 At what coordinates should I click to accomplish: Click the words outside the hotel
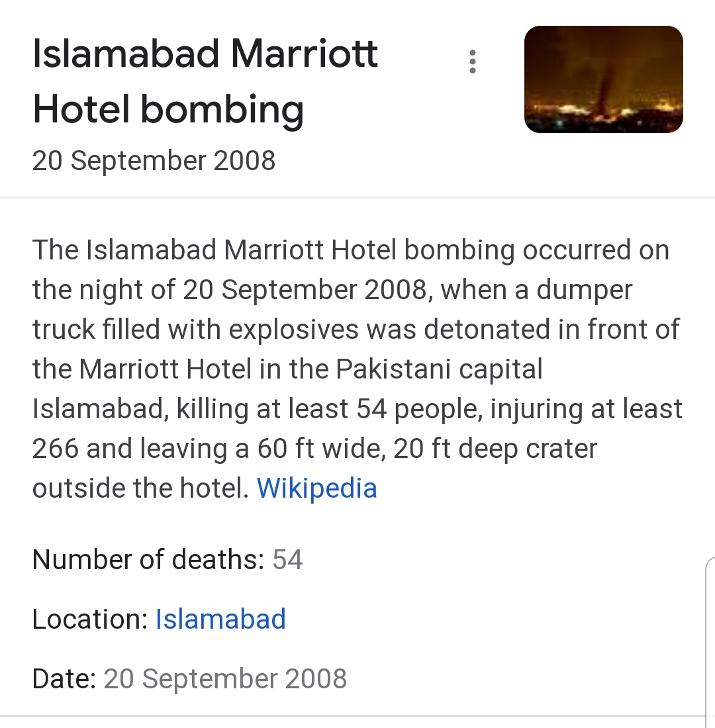click(x=141, y=488)
